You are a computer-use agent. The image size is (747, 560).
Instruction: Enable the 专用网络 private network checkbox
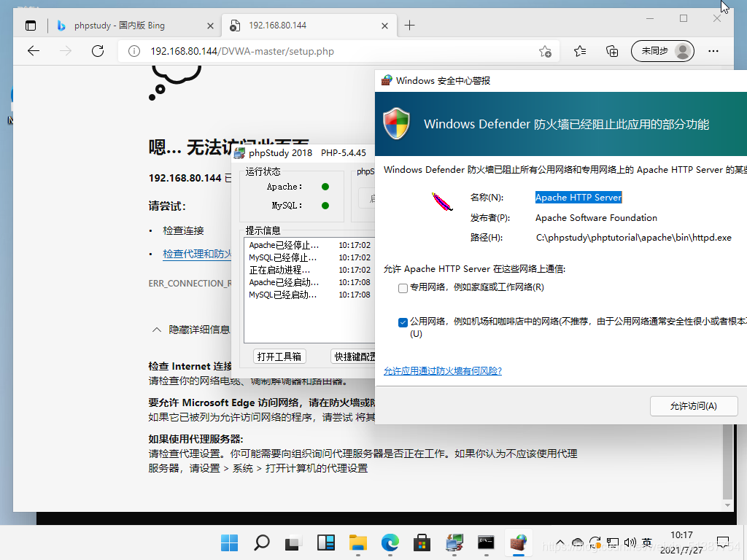pos(403,288)
